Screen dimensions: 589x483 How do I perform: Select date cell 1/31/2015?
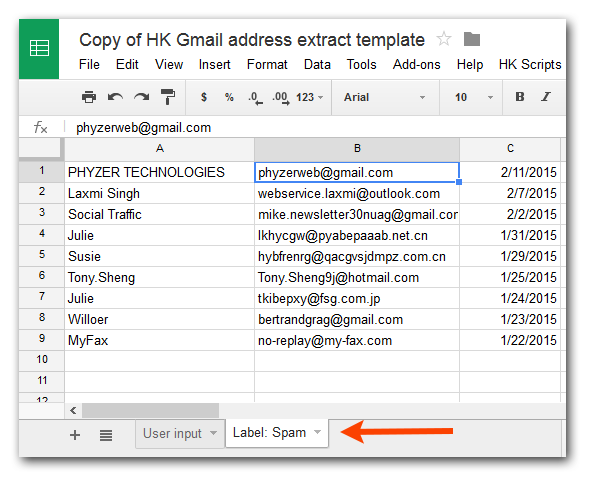510,235
